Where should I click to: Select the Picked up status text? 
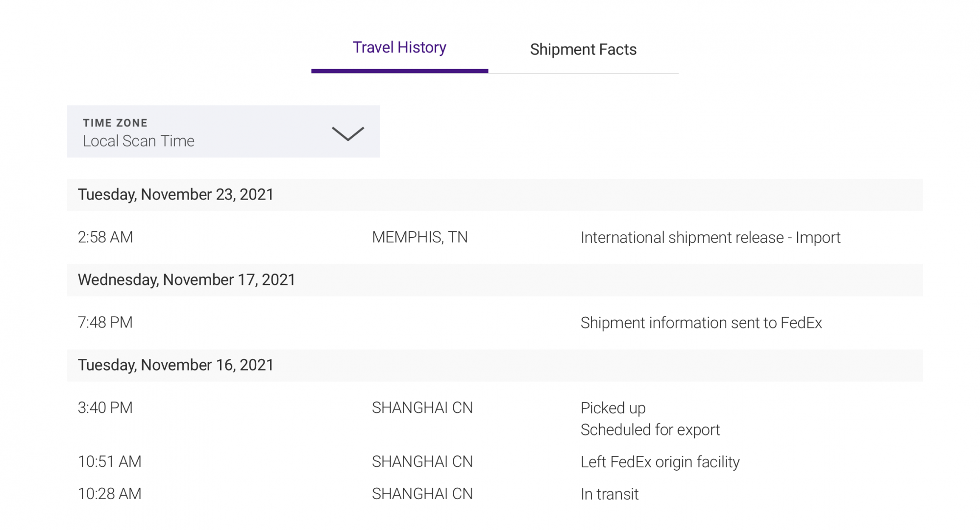pos(613,408)
